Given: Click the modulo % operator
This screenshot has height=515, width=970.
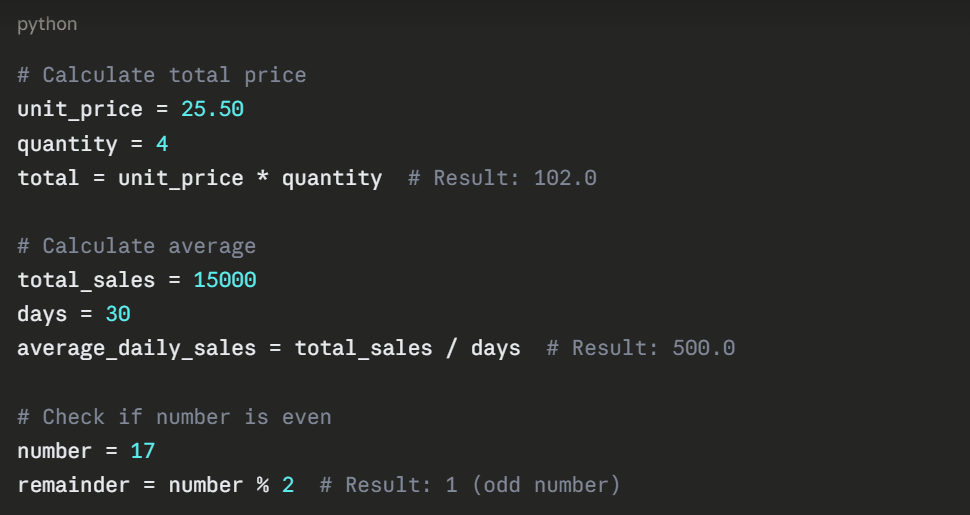Looking at the screenshot, I should [x=262, y=485].
